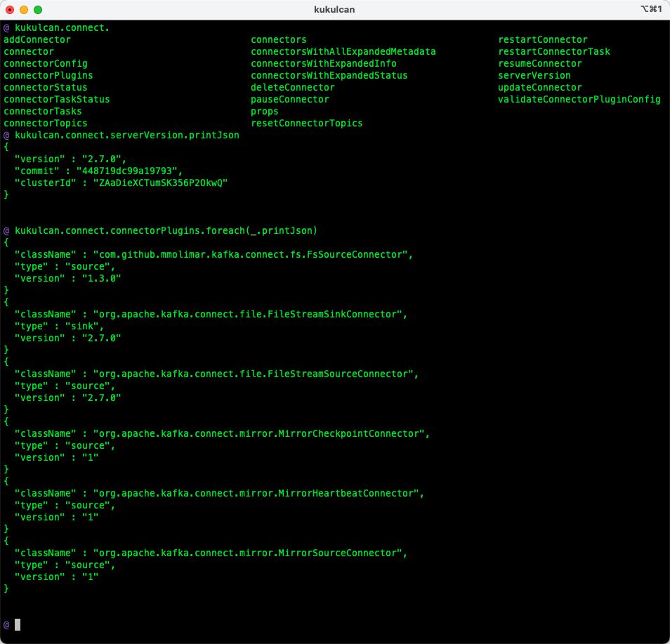The image size is (670, 644).
Task: Click the deleteConnector completion entry
Action: [x=293, y=88]
